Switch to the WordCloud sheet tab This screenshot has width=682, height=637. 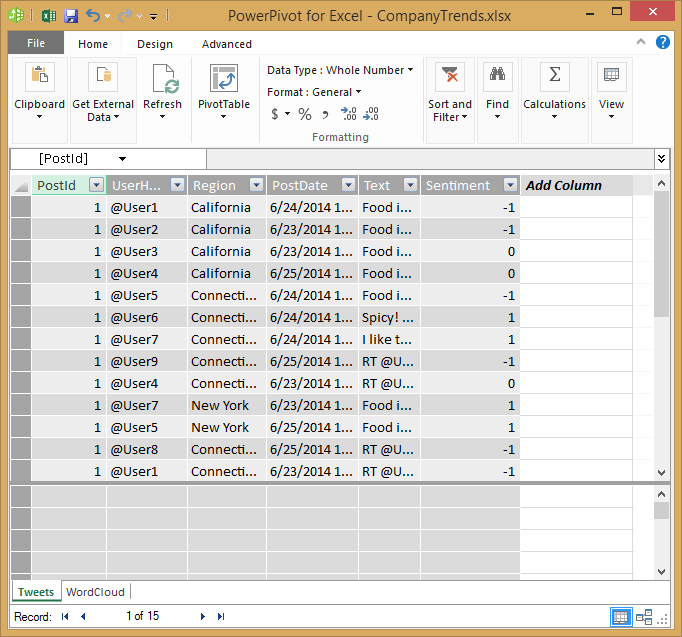pyautogui.click(x=95, y=592)
